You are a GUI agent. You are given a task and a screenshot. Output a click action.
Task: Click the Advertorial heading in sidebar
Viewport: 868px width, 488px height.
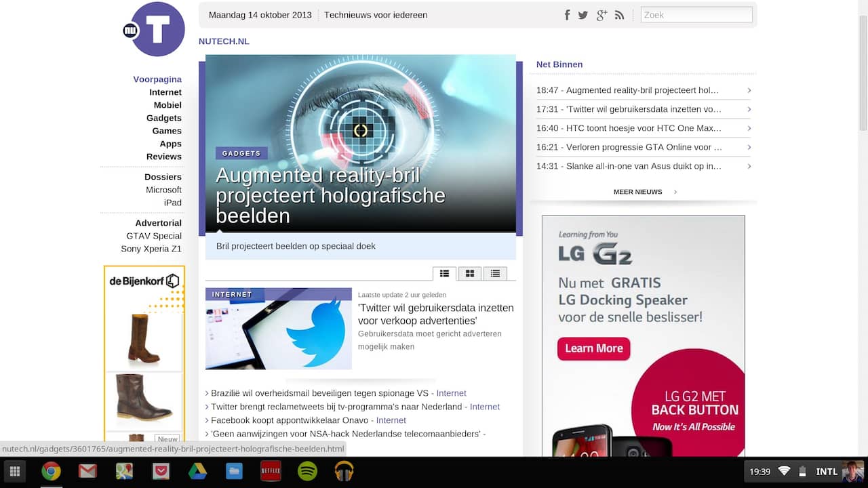tap(158, 223)
